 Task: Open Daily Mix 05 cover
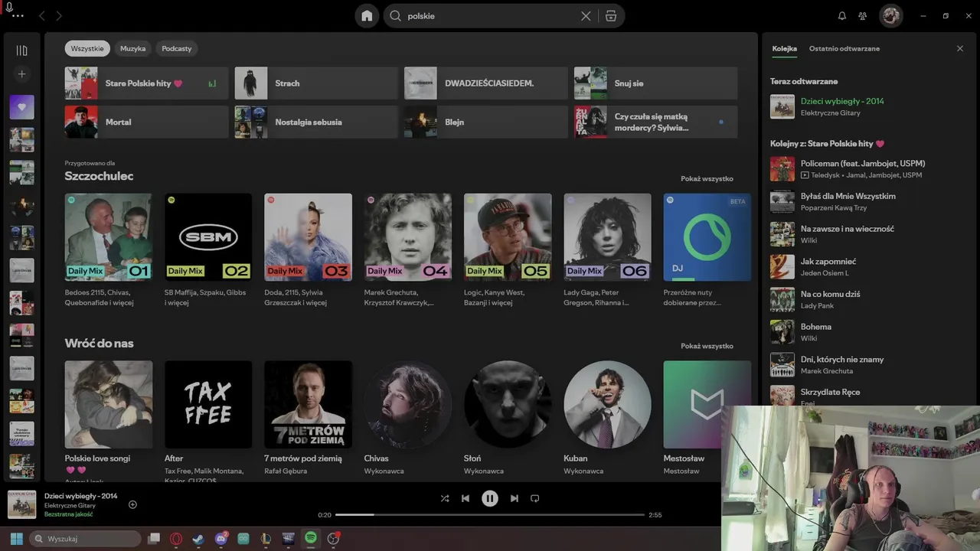508,237
